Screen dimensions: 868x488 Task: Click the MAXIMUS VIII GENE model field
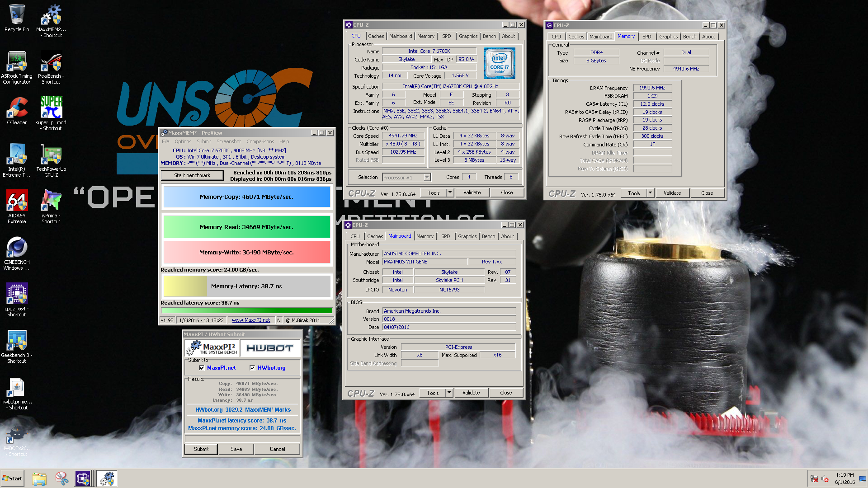(425, 262)
